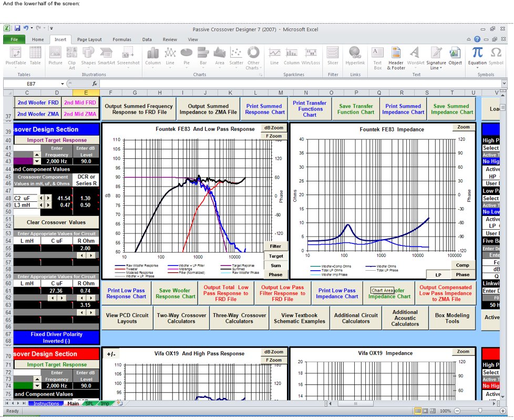Click the Save icon in quick access toolbar
This screenshot has height=420, width=514.
pos(17,28)
